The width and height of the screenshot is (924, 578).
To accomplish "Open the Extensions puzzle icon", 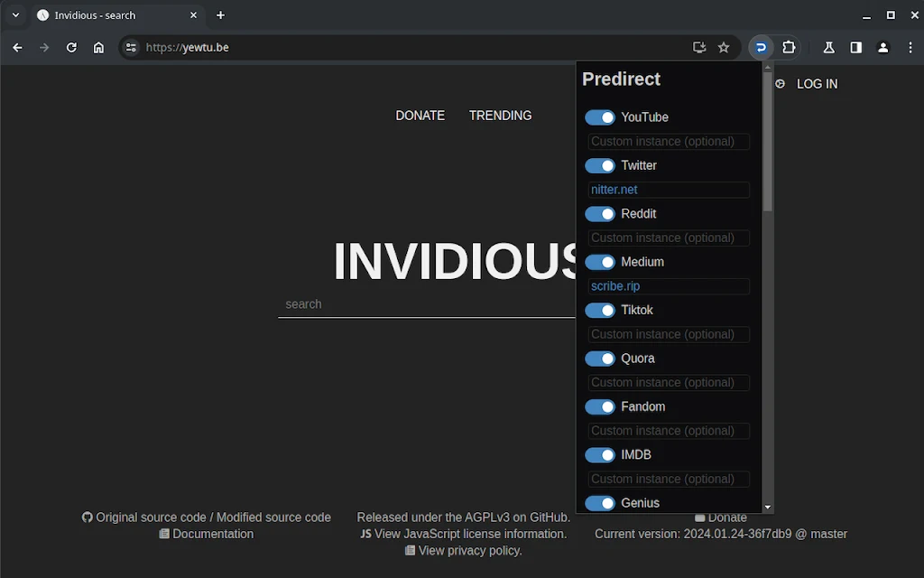I will tap(789, 48).
